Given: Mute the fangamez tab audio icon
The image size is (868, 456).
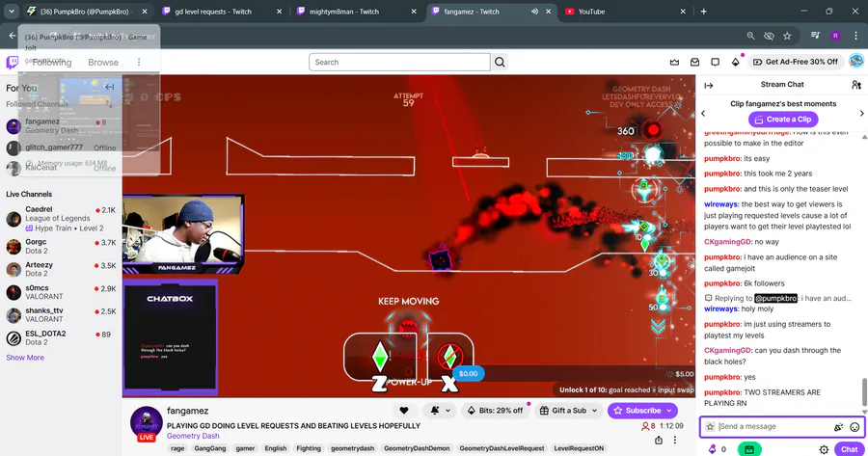Looking at the screenshot, I should (534, 11).
